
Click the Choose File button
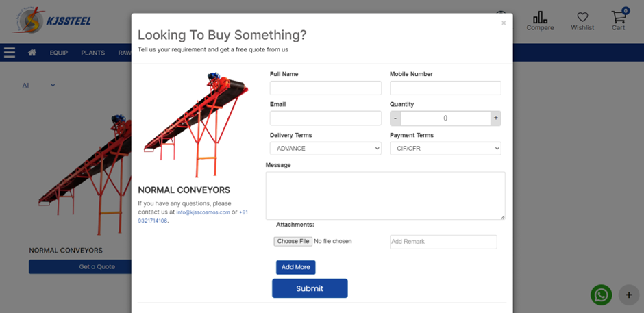pyautogui.click(x=293, y=242)
